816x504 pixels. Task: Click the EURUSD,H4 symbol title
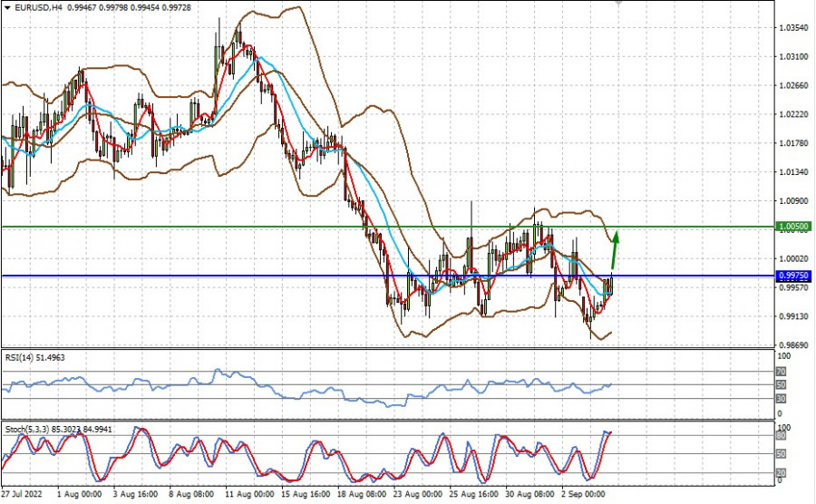(x=38, y=6)
